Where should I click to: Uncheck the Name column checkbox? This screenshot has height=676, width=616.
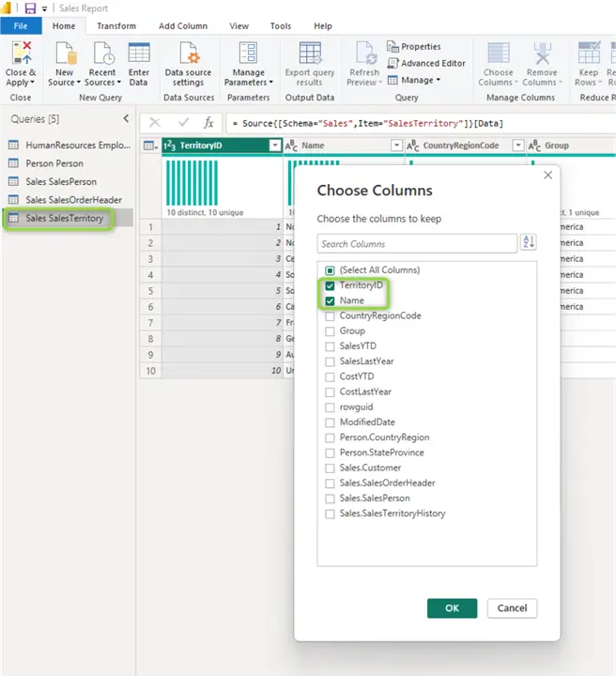tap(330, 301)
